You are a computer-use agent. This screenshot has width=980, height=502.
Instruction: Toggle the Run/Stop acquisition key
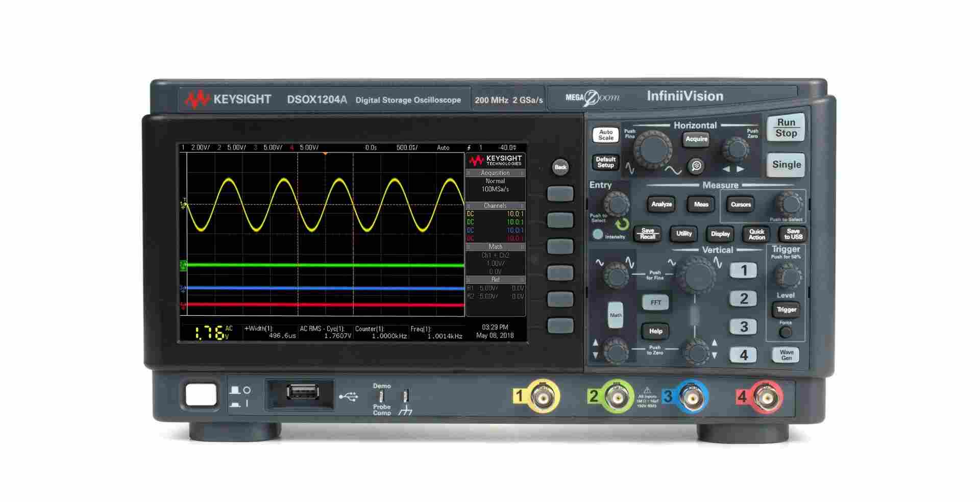pyautogui.click(x=786, y=128)
